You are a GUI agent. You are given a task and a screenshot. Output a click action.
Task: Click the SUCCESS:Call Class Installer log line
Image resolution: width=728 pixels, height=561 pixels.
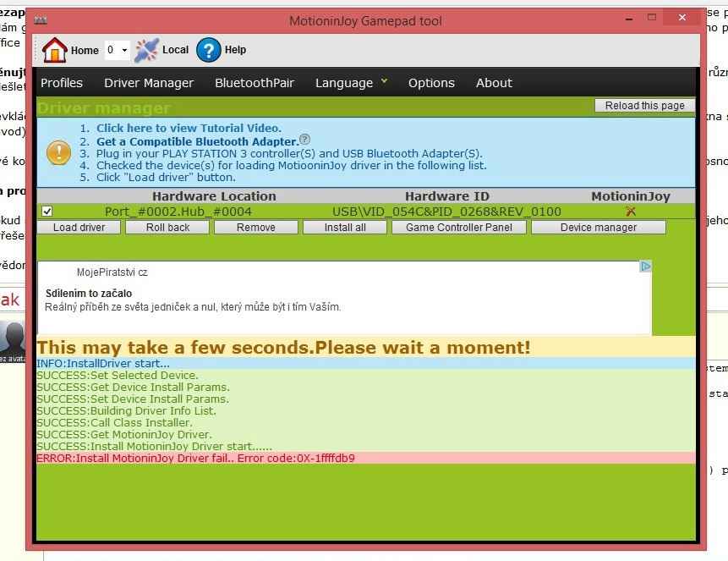(366, 422)
